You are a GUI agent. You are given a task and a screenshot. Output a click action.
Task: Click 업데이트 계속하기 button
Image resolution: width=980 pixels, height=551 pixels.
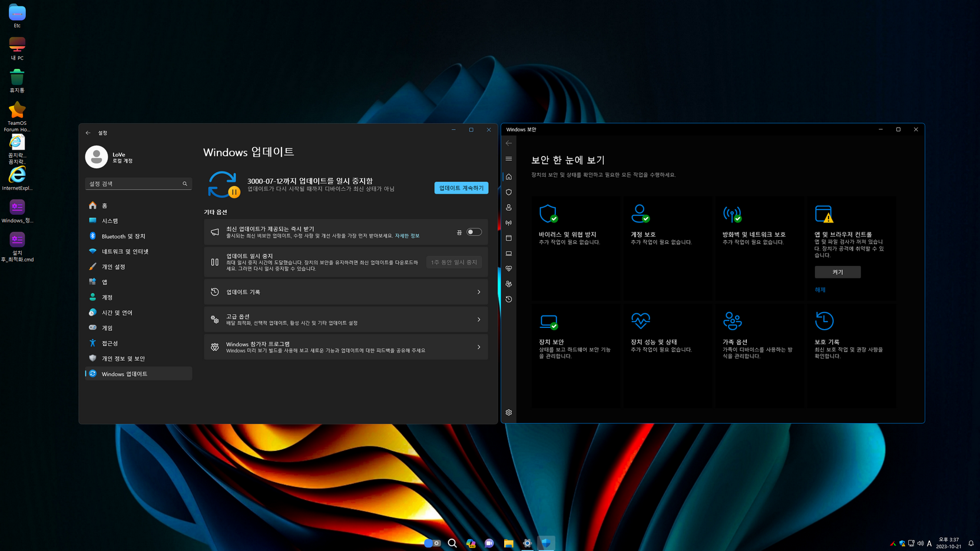click(461, 188)
